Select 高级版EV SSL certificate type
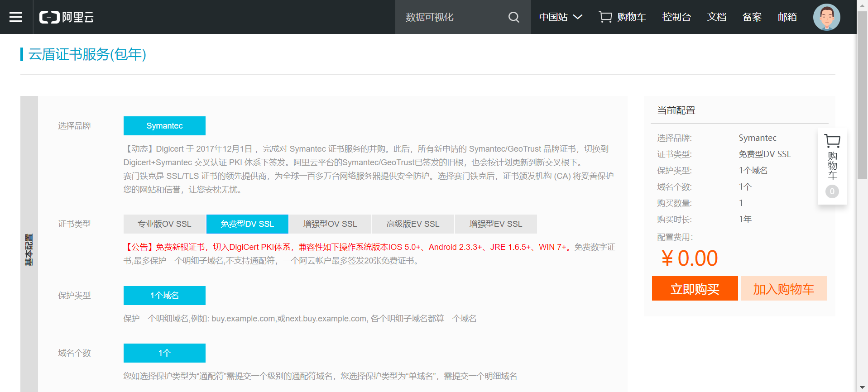The width and height of the screenshot is (868, 392). click(x=413, y=224)
